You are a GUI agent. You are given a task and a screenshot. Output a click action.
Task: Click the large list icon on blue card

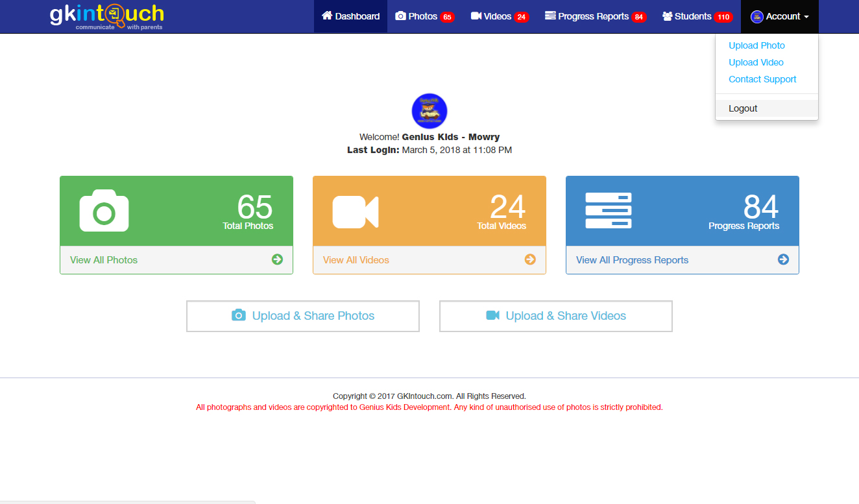[609, 210]
